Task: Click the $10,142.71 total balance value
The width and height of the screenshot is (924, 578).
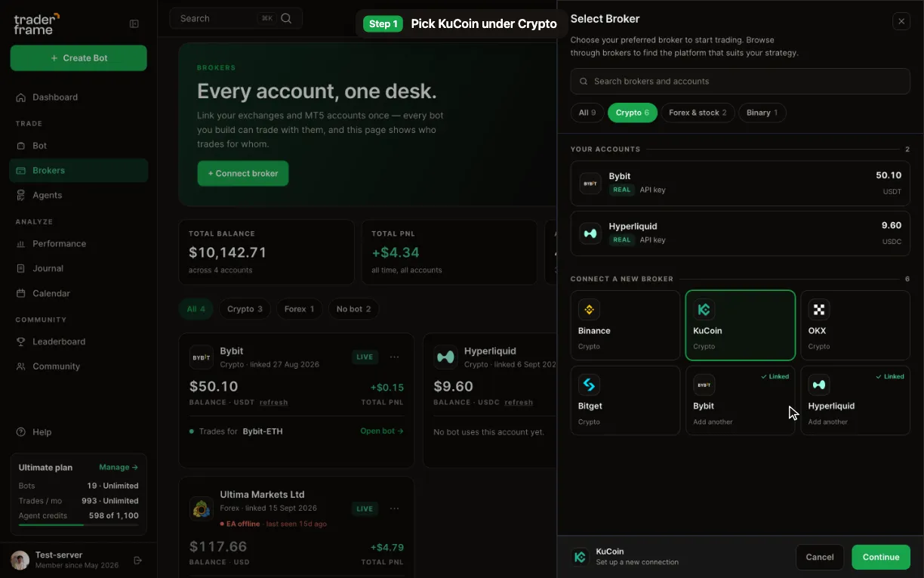Action: (x=227, y=252)
